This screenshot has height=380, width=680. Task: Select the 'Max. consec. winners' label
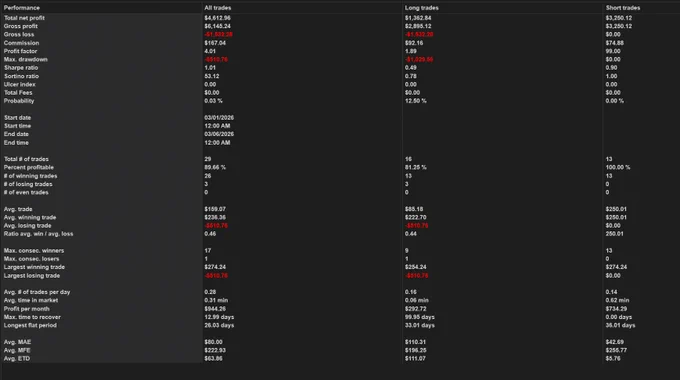(x=34, y=251)
